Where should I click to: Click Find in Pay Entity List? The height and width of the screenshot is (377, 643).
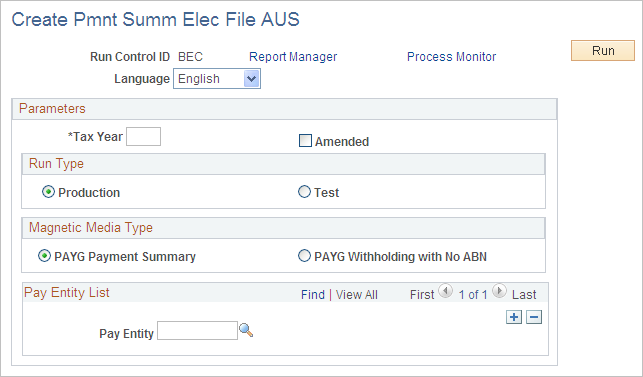point(313,295)
